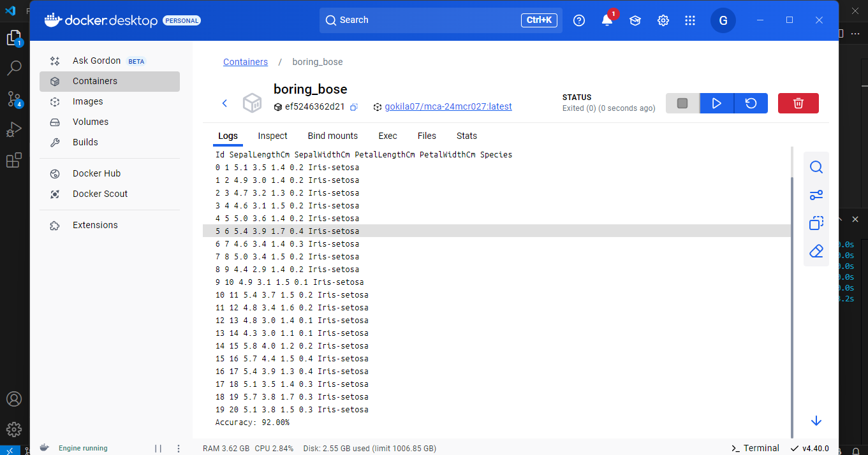Click the Disk: 2.55 GB used stat
Image resolution: width=868 pixels, height=455 pixels.
click(370, 449)
